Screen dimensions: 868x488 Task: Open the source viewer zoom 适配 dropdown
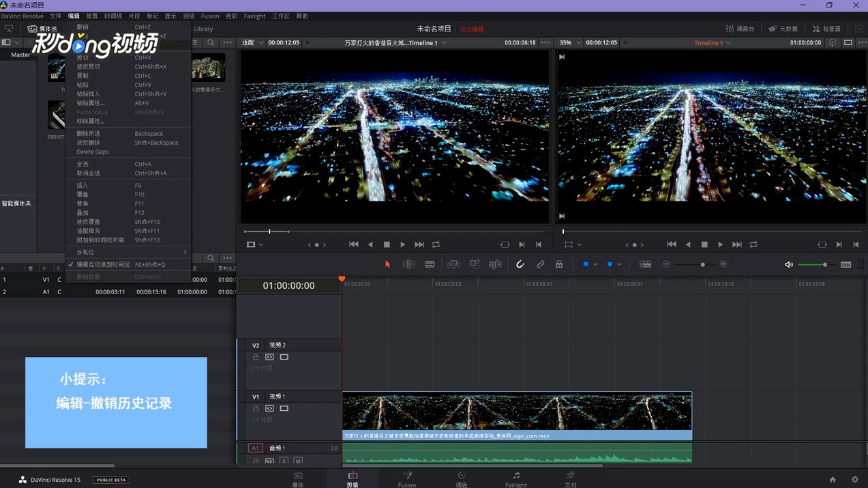pos(253,42)
